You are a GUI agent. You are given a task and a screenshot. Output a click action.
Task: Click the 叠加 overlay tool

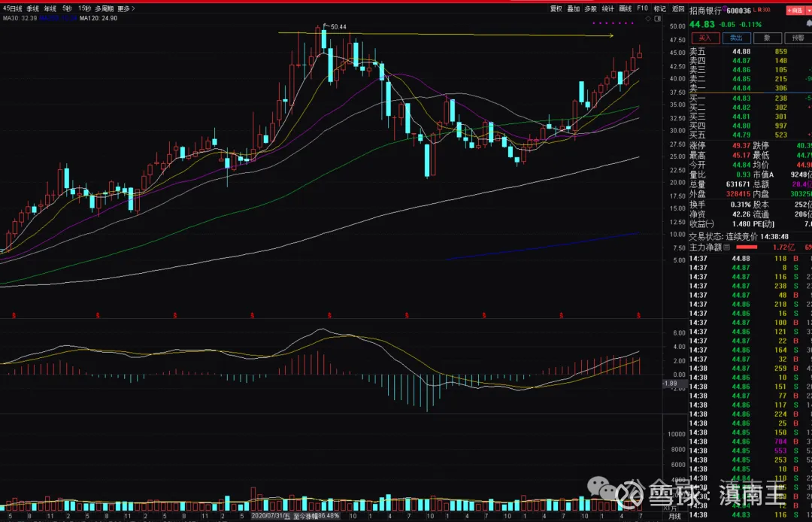point(573,9)
